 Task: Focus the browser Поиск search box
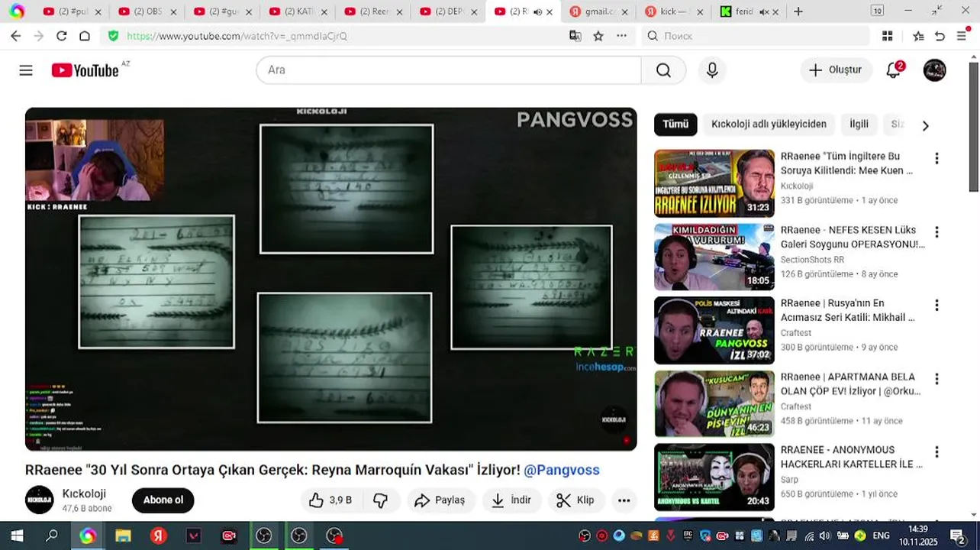click(756, 36)
